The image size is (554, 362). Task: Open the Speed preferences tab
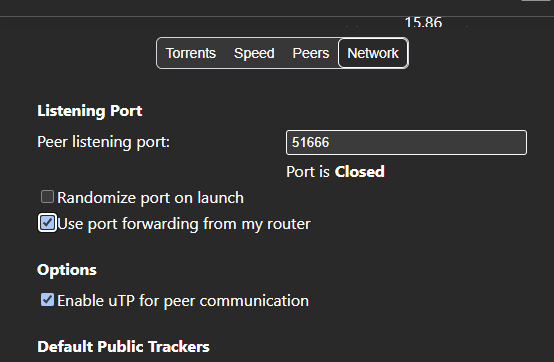click(254, 53)
